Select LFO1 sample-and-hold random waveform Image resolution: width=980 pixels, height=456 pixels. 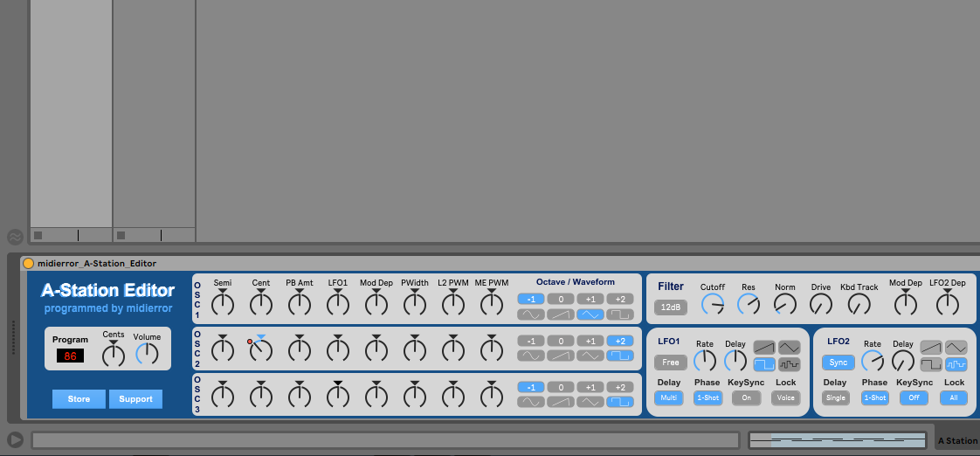[790, 363]
